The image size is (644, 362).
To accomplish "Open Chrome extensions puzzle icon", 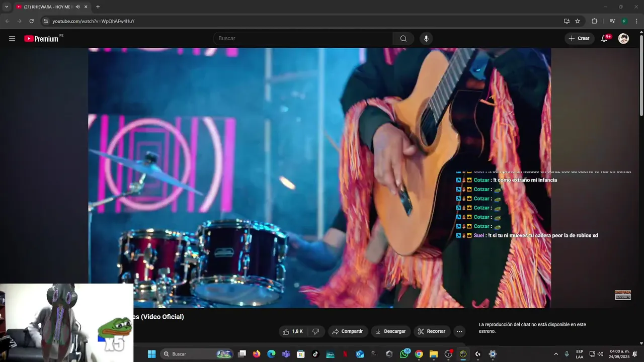I will [x=594, y=21].
